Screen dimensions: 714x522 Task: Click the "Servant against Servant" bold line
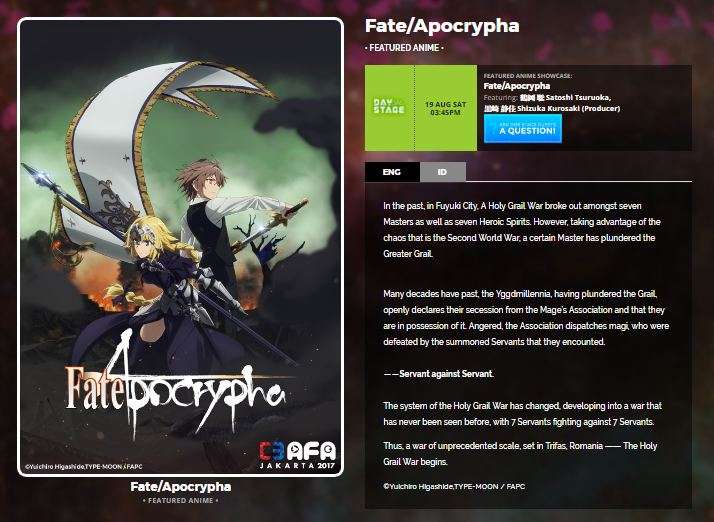439,374
